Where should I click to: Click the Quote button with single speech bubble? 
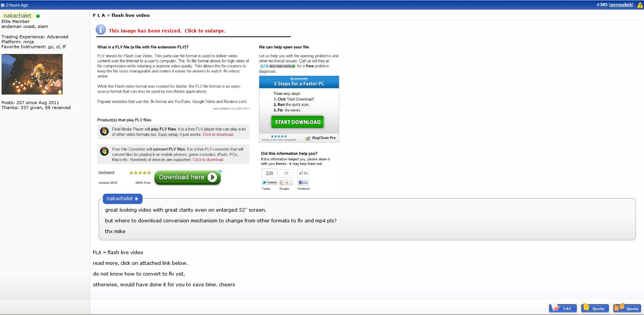(x=595, y=308)
